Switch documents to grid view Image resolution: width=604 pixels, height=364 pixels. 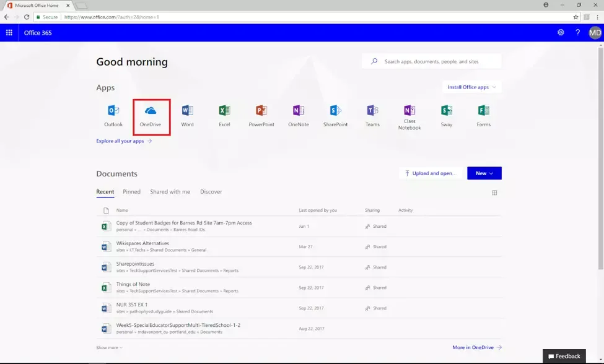click(494, 193)
